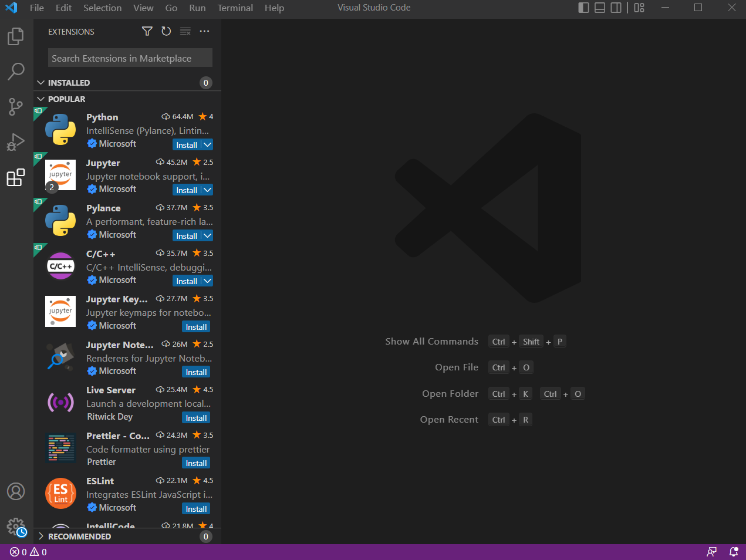Open the notifications bell icon
746x560 pixels.
[734, 552]
